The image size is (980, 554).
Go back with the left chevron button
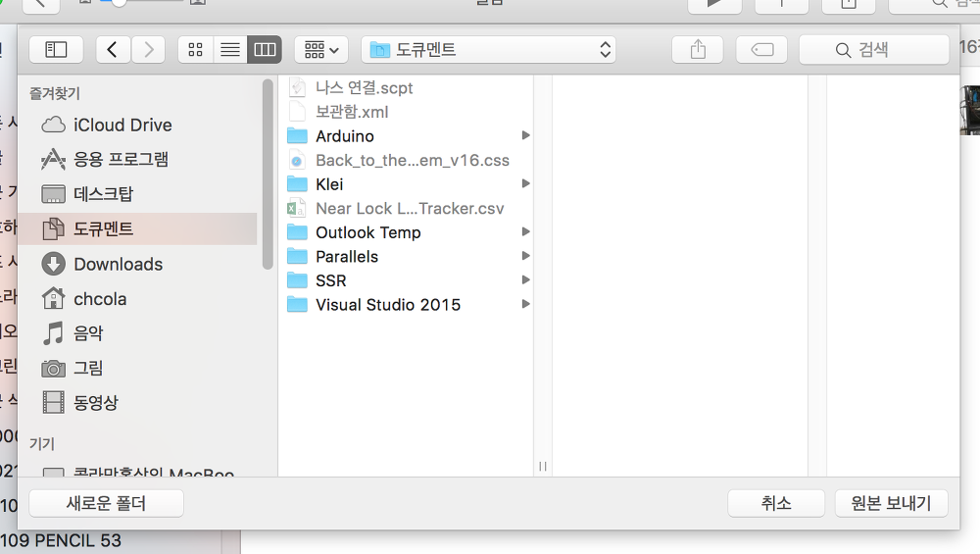[113, 49]
